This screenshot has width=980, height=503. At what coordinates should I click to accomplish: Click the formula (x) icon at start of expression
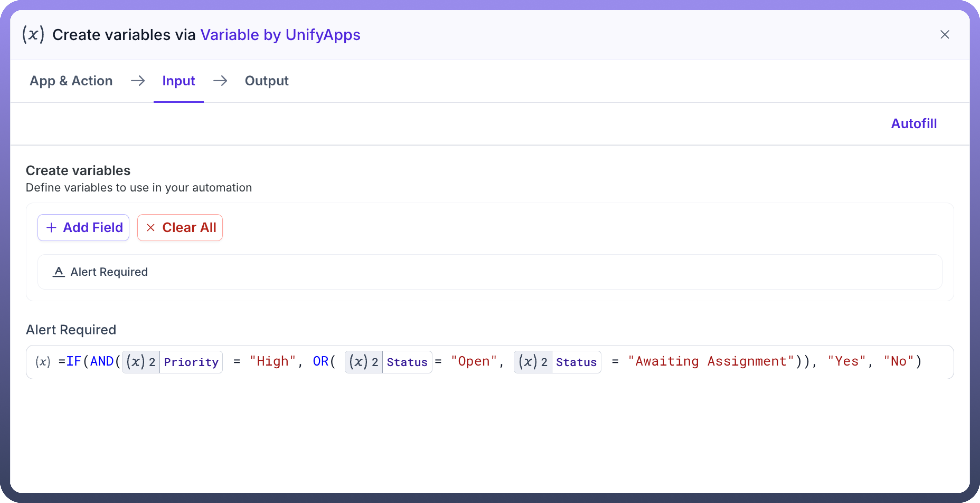[x=42, y=362]
